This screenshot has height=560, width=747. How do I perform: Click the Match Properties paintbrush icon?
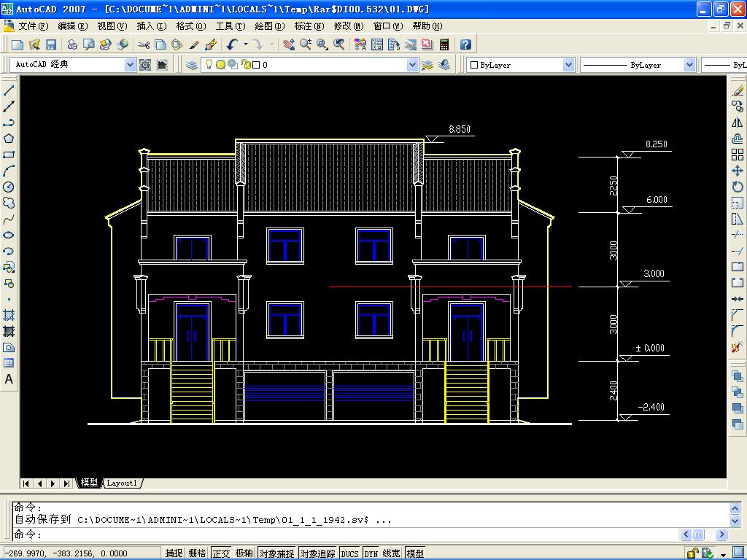coord(193,44)
